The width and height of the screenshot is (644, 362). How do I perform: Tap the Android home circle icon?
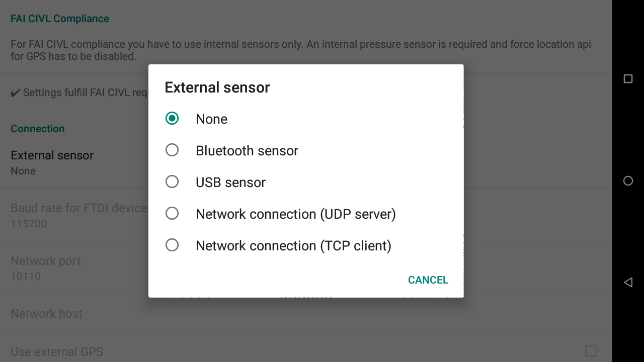pyautogui.click(x=628, y=181)
